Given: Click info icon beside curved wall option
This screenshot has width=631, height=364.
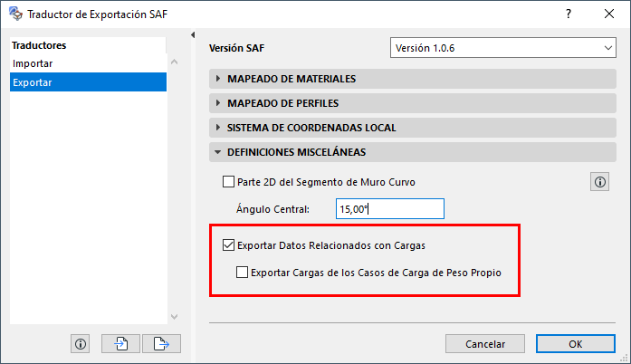Looking at the screenshot, I should [599, 181].
